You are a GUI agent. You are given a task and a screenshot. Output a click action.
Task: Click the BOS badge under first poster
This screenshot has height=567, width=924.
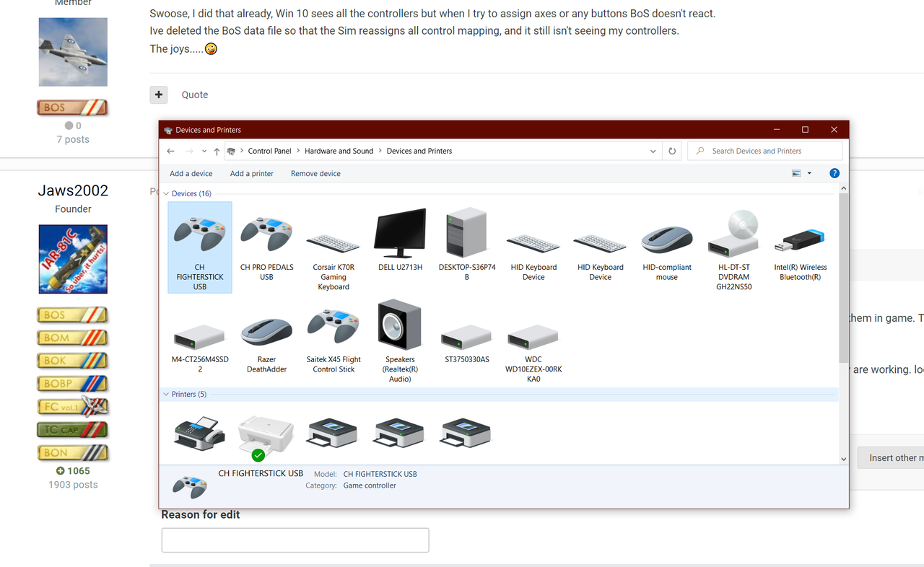coord(72,108)
